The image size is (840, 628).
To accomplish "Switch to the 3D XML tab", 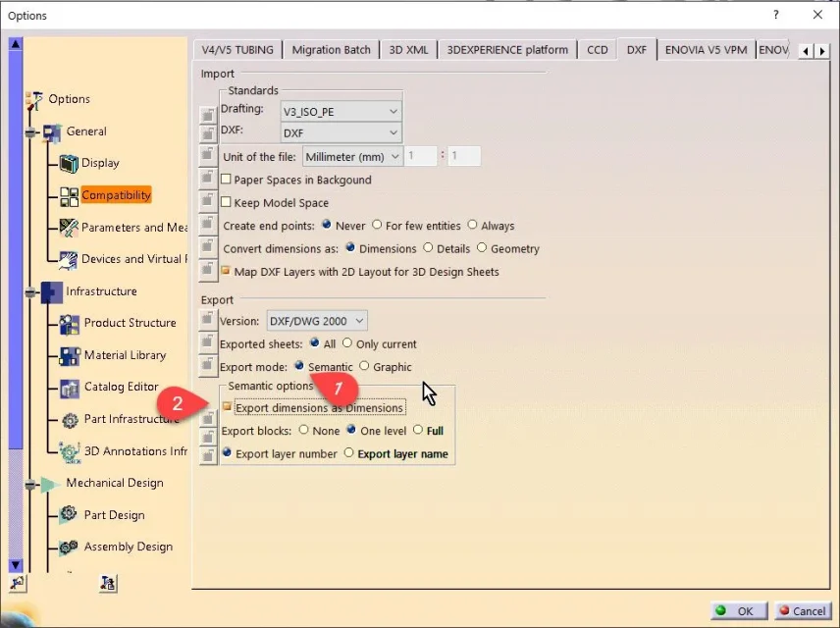I will point(408,50).
